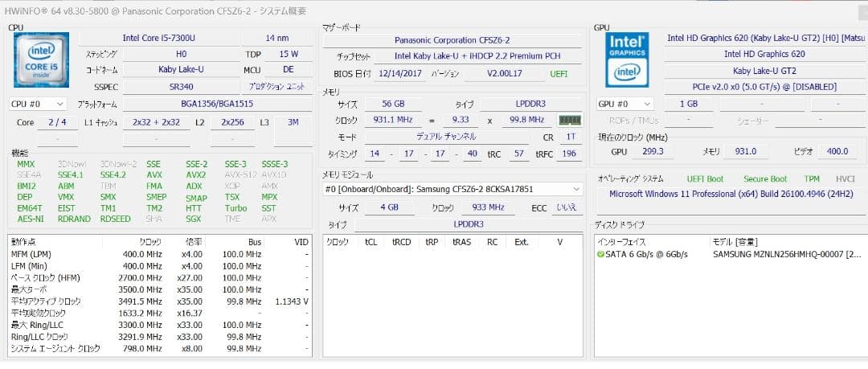Click the tRAS column header

click(461, 242)
